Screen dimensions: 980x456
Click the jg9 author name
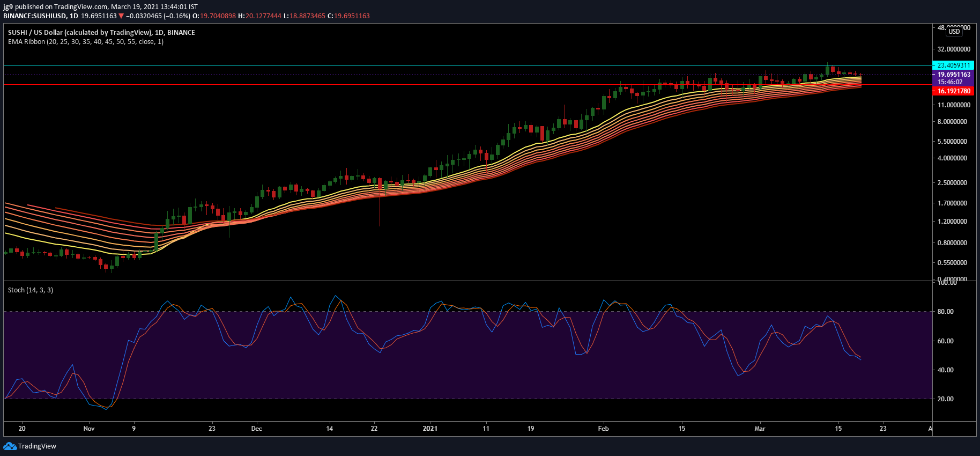(8, 7)
